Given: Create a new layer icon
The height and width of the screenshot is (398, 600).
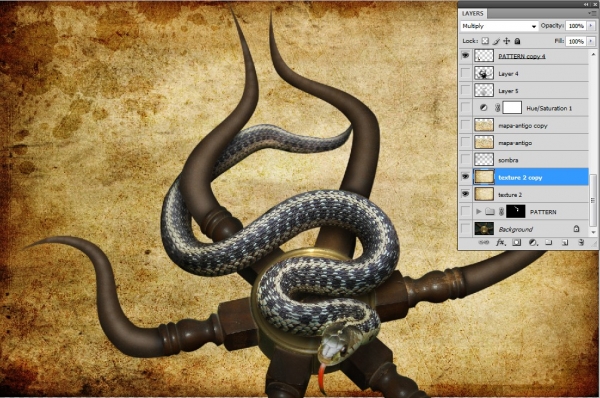Looking at the screenshot, I should pos(565,242).
